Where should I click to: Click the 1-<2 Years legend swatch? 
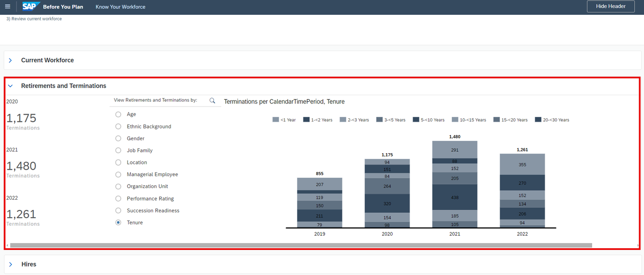(x=306, y=120)
